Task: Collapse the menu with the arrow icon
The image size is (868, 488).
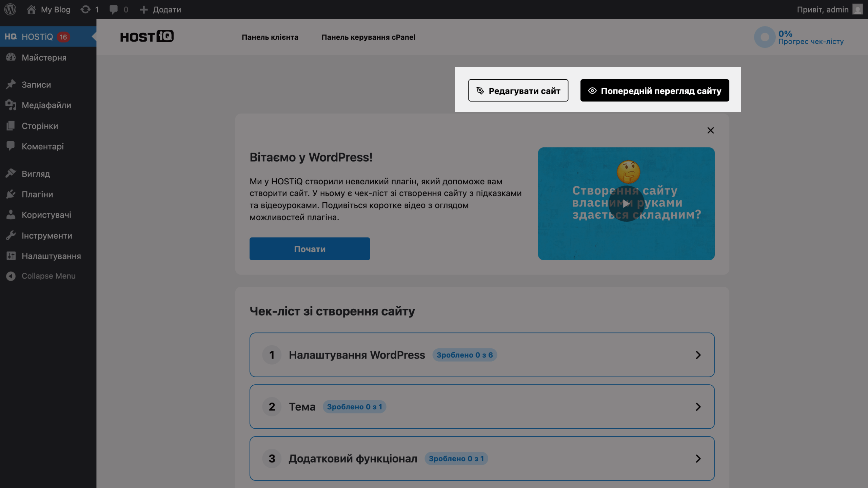Action: pyautogui.click(x=11, y=276)
